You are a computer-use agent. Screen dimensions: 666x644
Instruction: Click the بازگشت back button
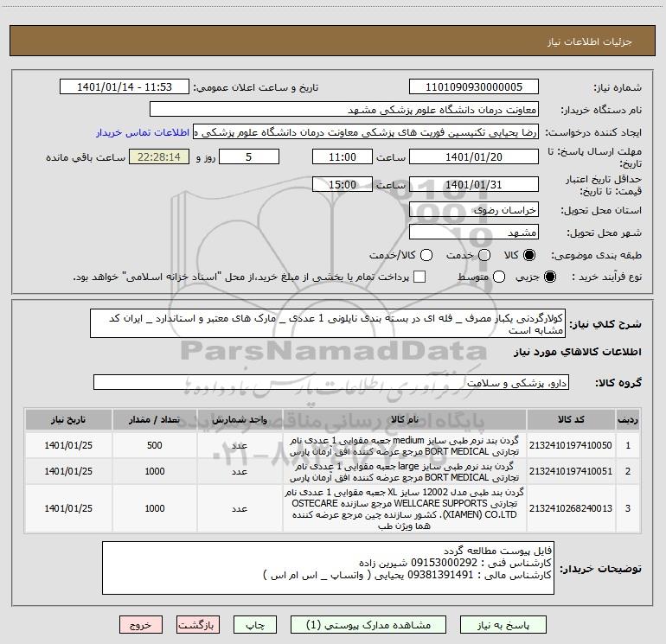[x=198, y=625]
